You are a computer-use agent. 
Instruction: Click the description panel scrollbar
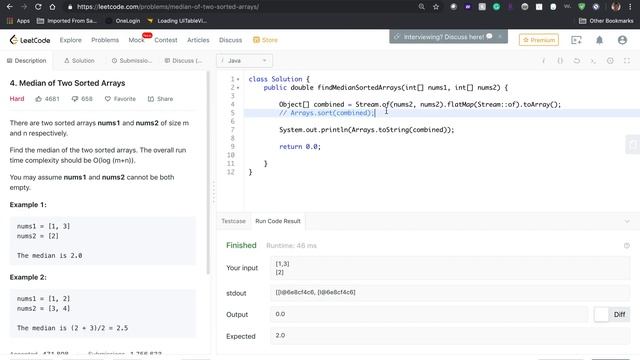pos(208,173)
